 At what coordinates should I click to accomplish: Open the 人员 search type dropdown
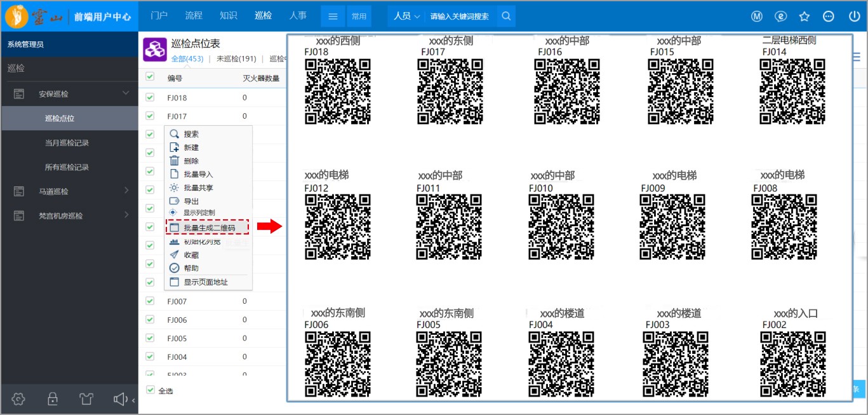[406, 17]
